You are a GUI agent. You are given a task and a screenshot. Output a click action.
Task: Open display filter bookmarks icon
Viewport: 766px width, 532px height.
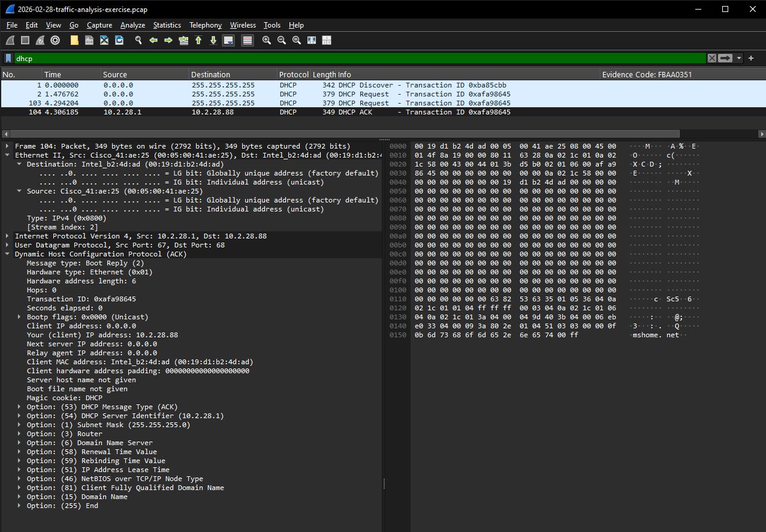coord(8,58)
